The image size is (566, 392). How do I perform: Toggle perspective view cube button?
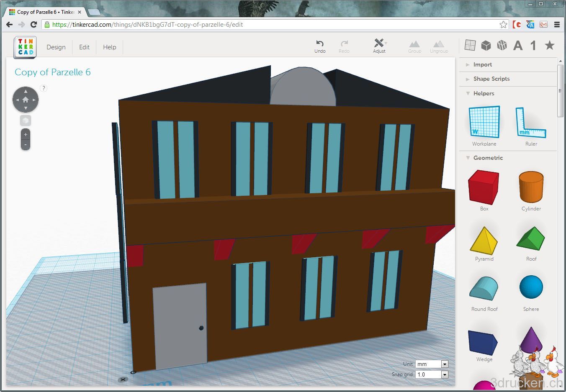click(x=26, y=120)
